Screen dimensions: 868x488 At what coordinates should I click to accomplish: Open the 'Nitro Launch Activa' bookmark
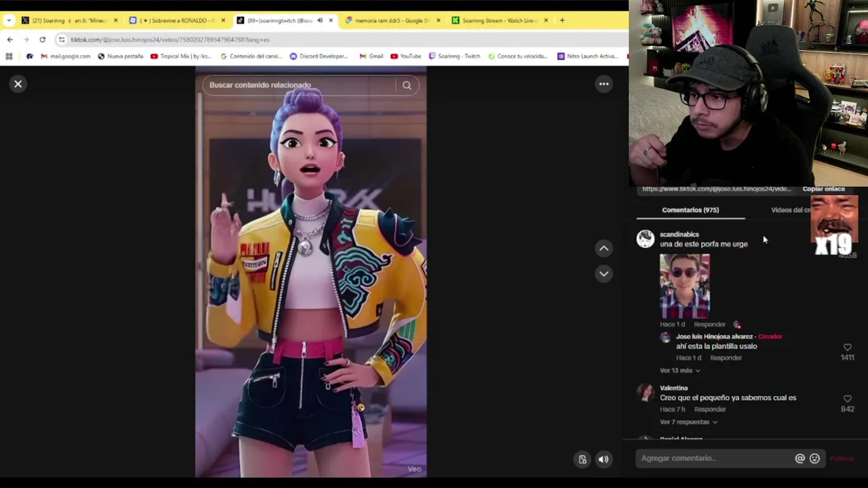tap(587, 56)
